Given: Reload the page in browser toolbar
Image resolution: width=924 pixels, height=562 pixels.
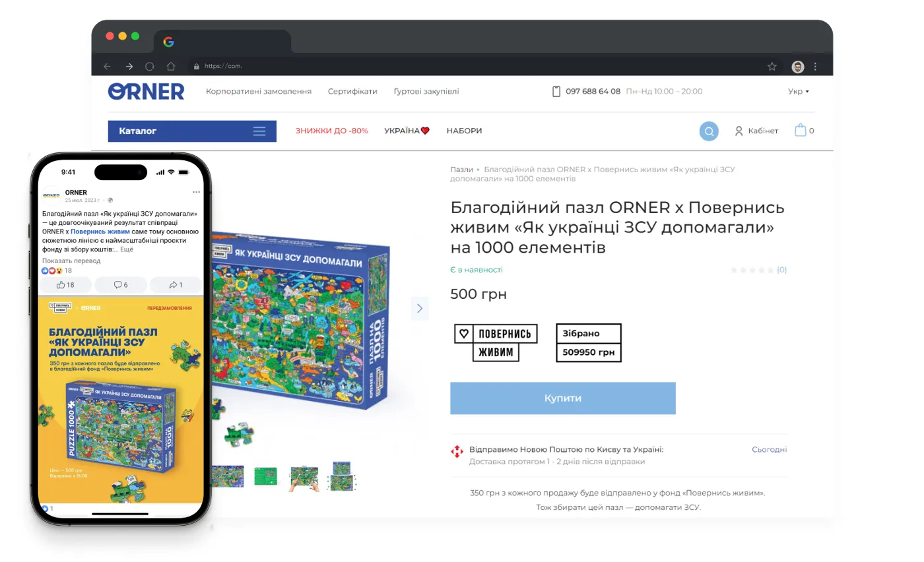Looking at the screenshot, I should click(150, 66).
